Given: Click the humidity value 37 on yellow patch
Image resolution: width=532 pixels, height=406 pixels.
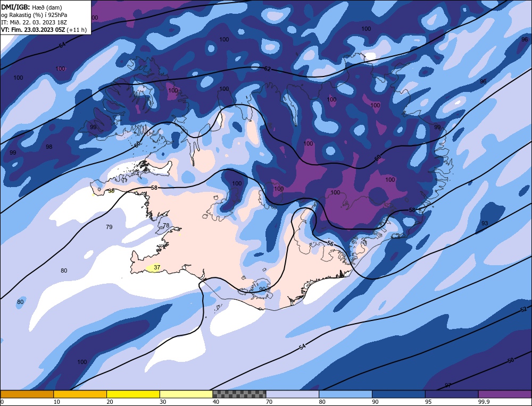Looking at the screenshot, I should 157,267.
